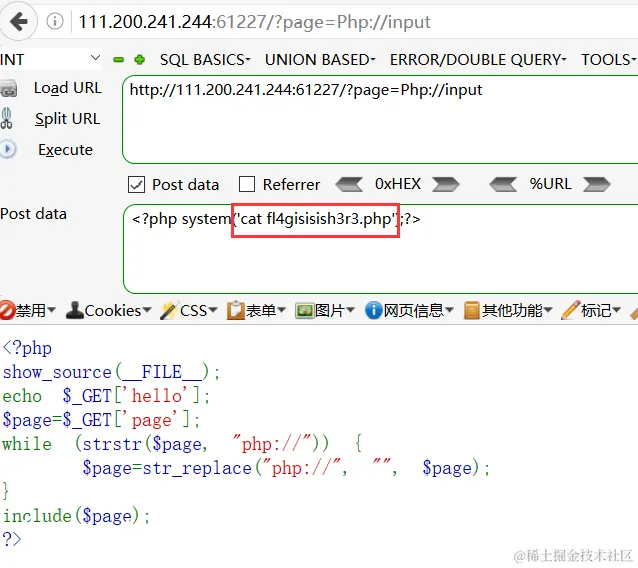Click the Cookies person icon
Screen dimensions: 638x568
(x=74, y=311)
